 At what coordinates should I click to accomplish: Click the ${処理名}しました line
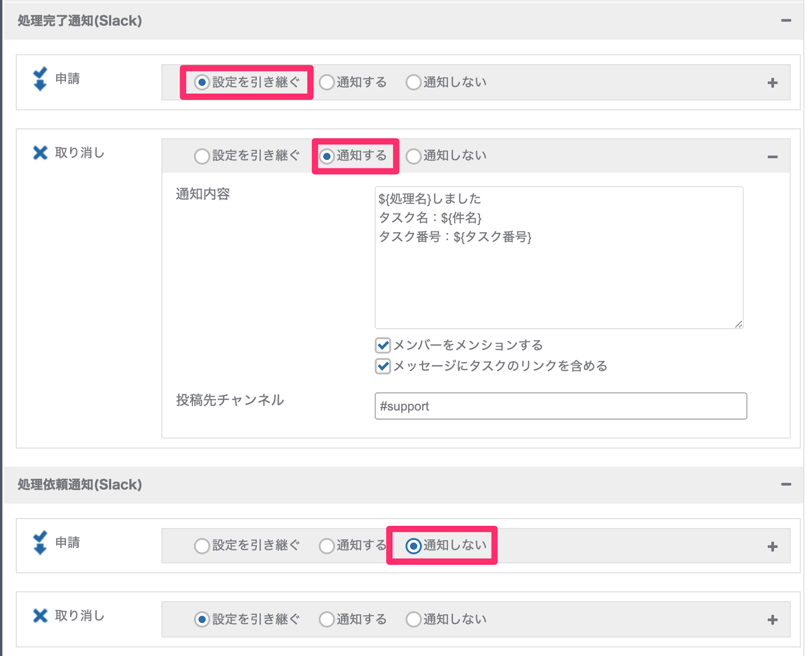430,199
